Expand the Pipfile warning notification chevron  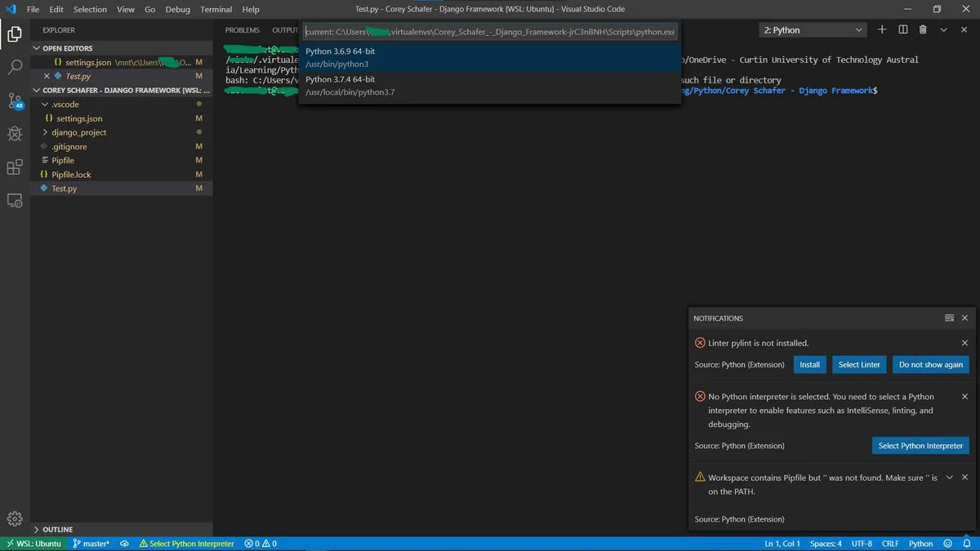[x=949, y=478]
